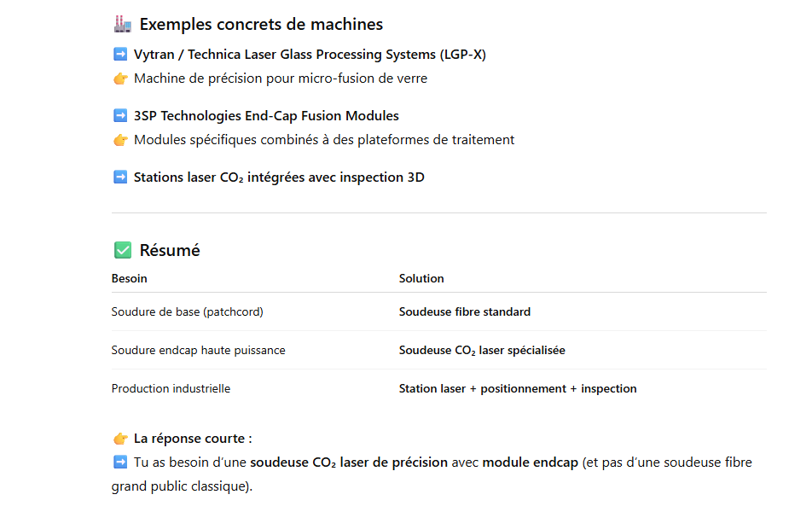Image resolution: width=812 pixels, height=512 pixels.
Task: Click the Soudeuse CO₂ laser spécialisée cell
Action: tap(482, 351)
